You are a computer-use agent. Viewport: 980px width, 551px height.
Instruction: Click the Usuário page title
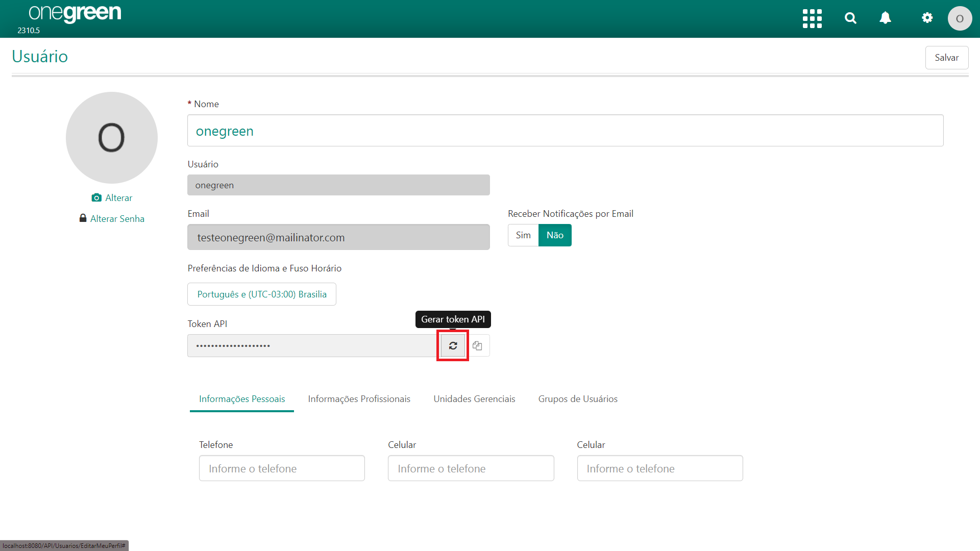(40, 56)
